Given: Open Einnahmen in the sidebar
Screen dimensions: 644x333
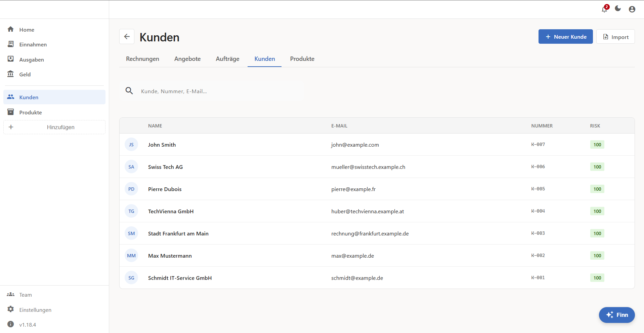Looking at the screenshot, I should point(54,44).
